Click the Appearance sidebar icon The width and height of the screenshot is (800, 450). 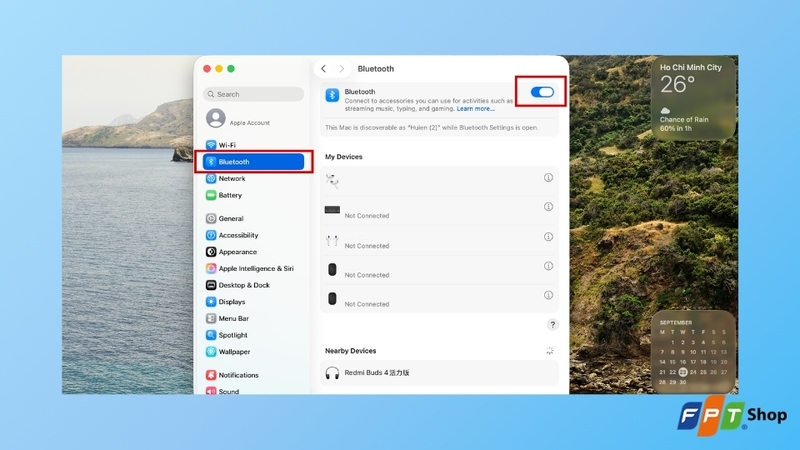(211, 252)
